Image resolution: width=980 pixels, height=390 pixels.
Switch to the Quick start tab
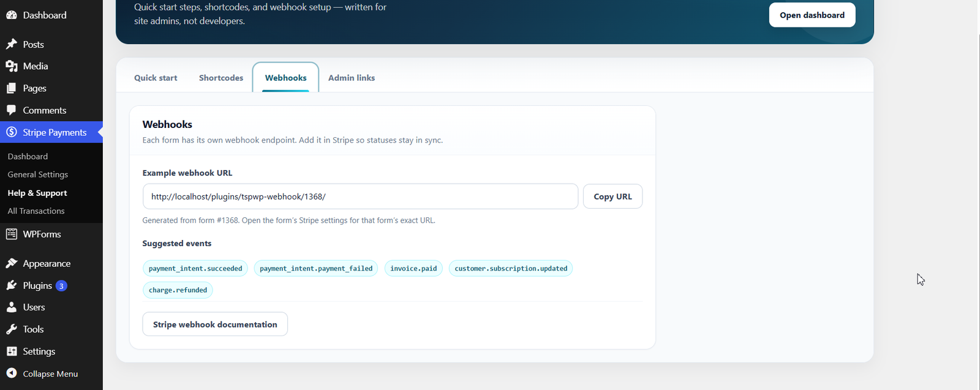click(156, 78)
